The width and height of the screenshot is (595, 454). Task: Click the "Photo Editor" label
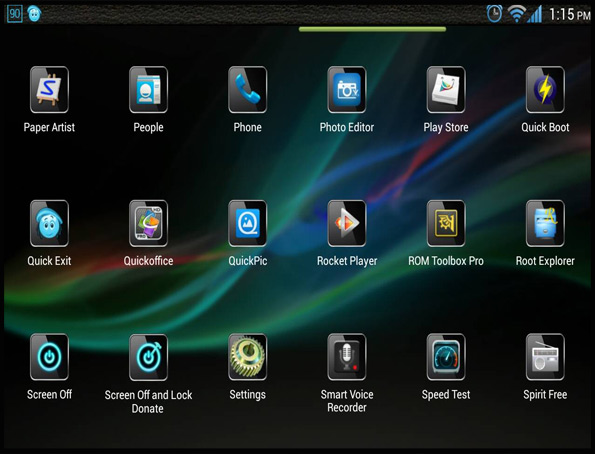[347, 127]
